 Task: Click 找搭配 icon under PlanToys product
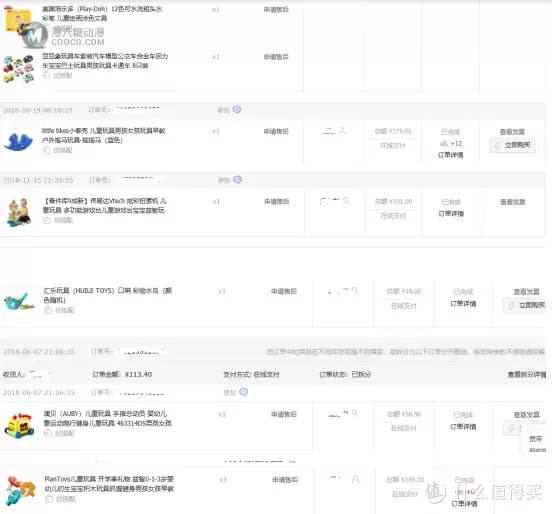tap(49, 499)
